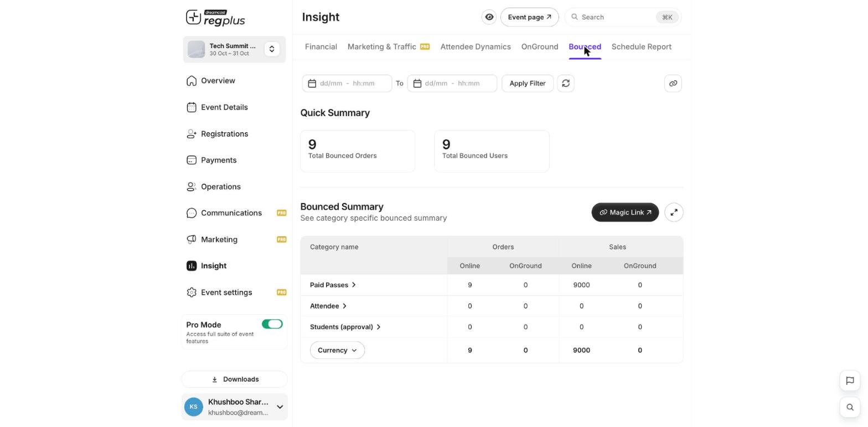Click the regplus logo

(x=215, y=18)
